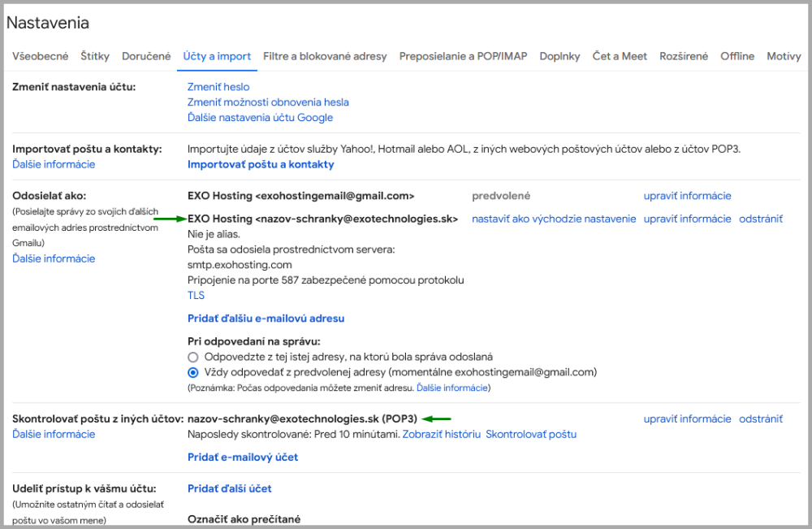
Task: Select 'Vždy odpovedať z predvolenej adresy' radio
Action: tap(193, 372)
